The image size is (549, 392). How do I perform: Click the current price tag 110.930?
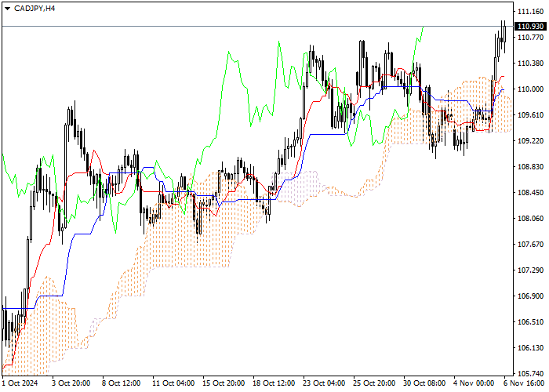coord(531,26)
